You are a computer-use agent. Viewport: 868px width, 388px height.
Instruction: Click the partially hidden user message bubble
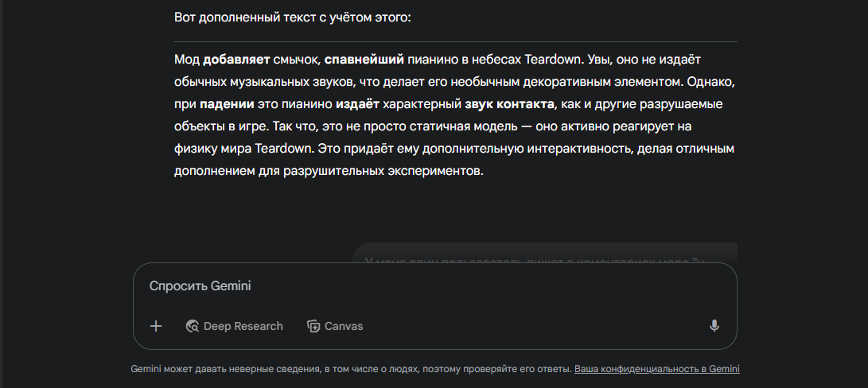545,252
